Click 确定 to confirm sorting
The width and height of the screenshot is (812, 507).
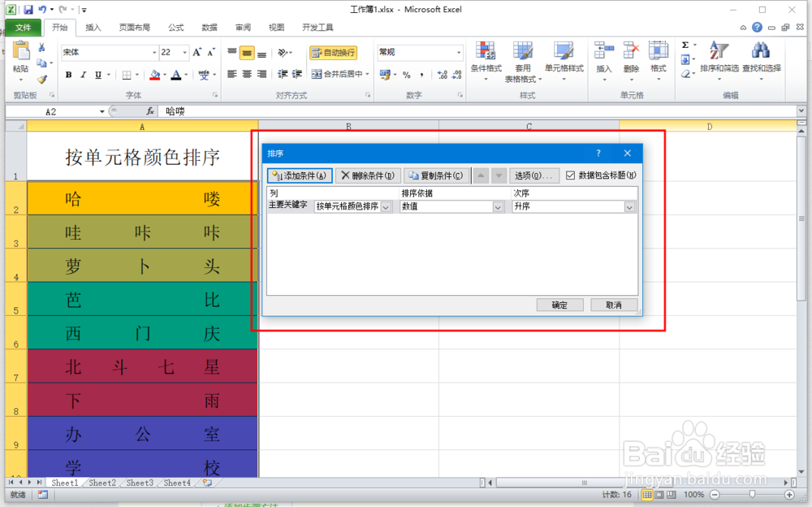(x=559, y=305)
